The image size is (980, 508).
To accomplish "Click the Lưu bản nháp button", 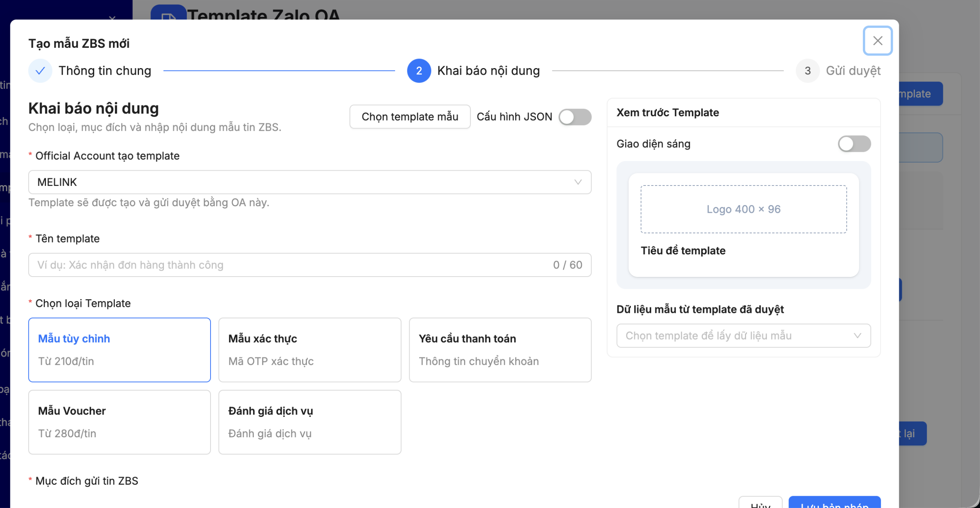I will point(835,503).
